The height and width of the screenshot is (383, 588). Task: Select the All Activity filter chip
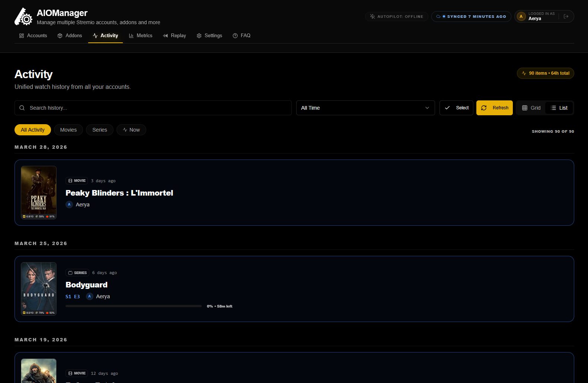coord(33,130)
